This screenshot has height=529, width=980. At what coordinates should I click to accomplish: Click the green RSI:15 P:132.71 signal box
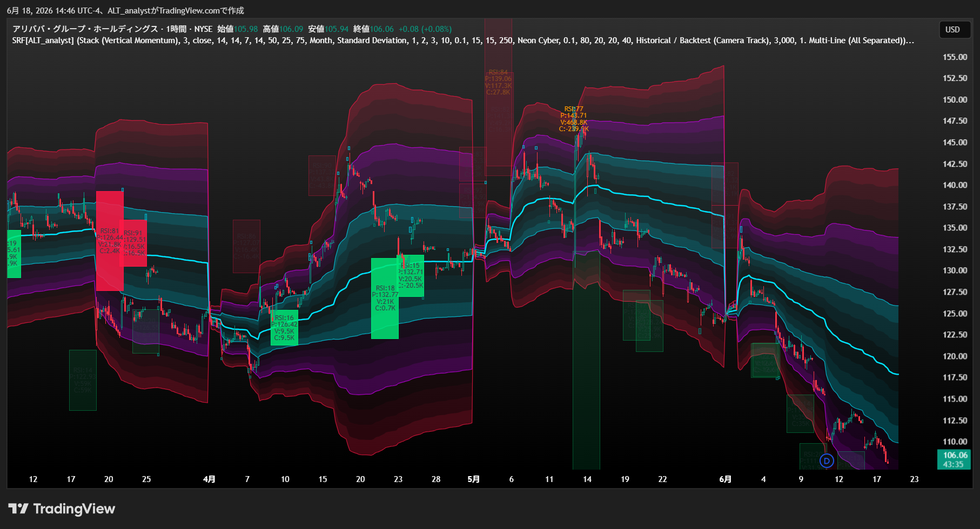click(411, 275)
